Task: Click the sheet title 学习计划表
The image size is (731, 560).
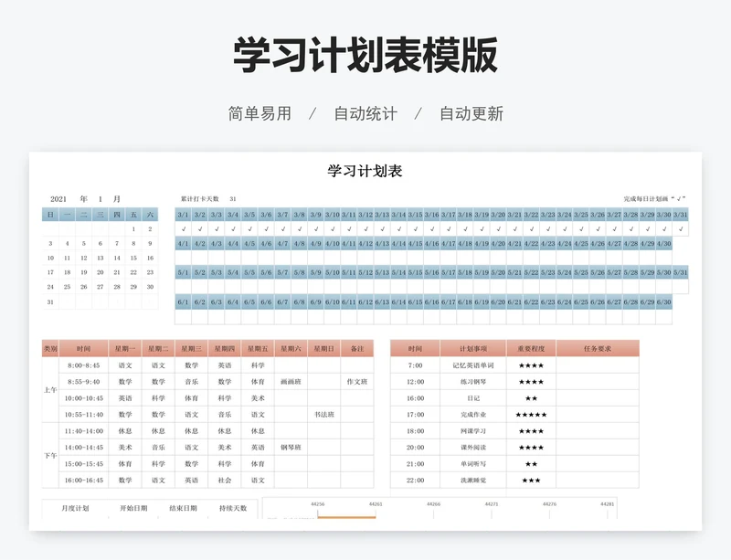Action: pyautogui.click(x=365, y=171)
